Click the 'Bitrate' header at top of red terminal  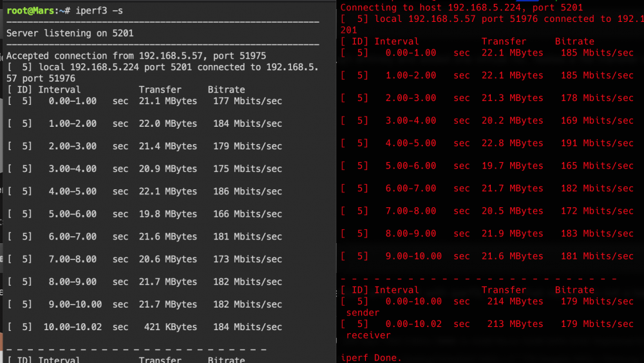click(x=574, y=41)
